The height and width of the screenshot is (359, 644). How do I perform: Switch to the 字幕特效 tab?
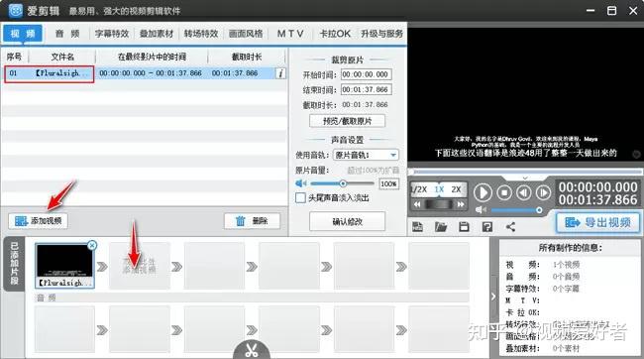pyautogui.click(x=112, y=34)
